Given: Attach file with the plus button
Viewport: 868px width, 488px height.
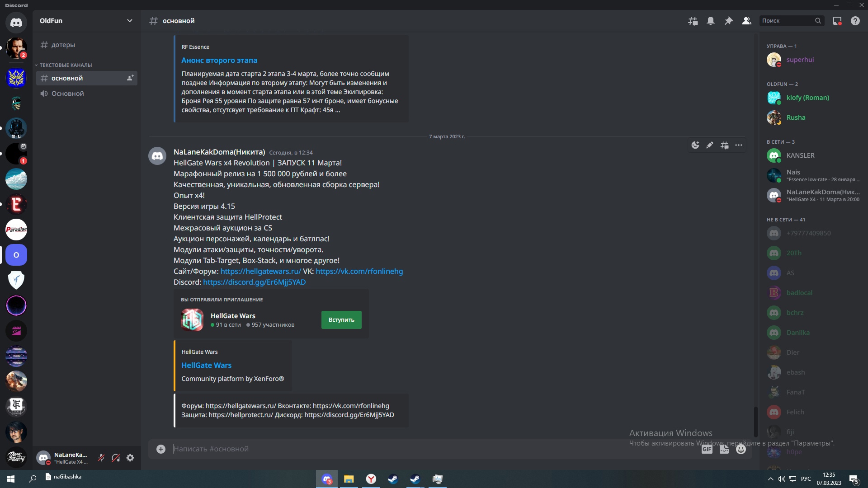Looking at the screenshot, I should (x=161, y=449).
